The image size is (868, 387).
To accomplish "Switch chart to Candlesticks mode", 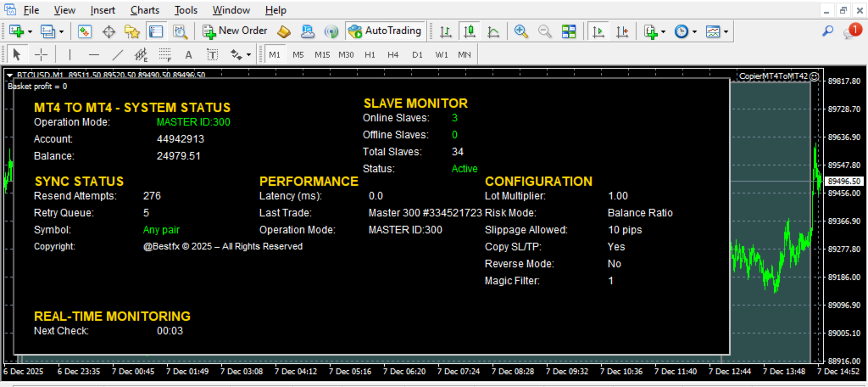I will (469, 31).
